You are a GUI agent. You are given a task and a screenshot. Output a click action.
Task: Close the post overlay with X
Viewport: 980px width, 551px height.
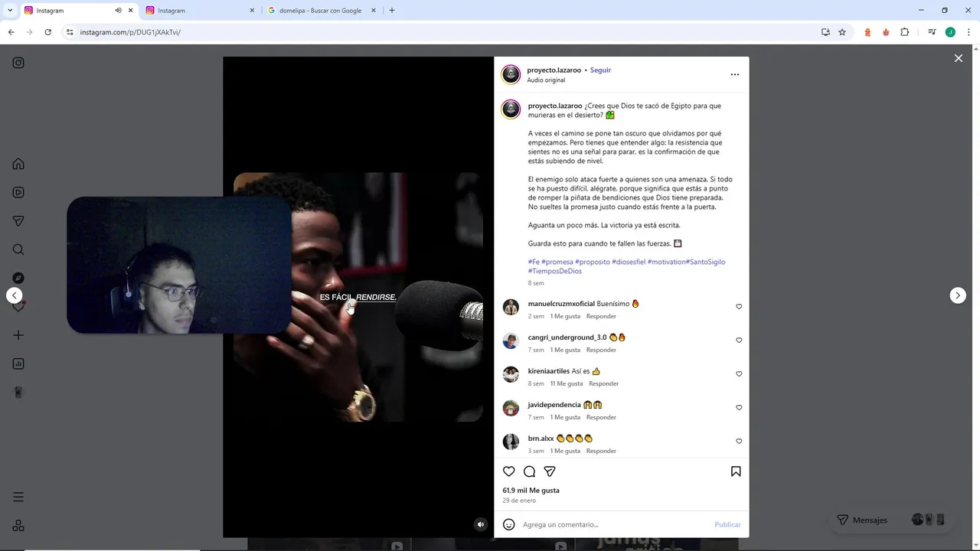[958, 58]
